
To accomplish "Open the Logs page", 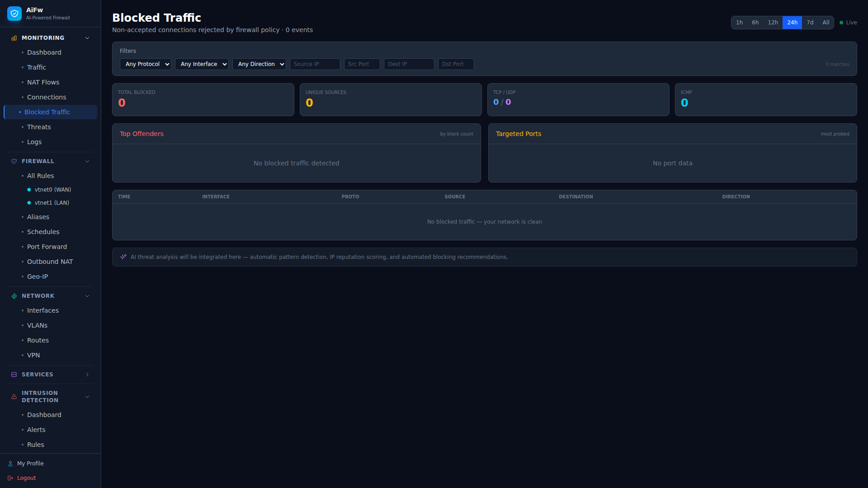I will pos(50,142).
